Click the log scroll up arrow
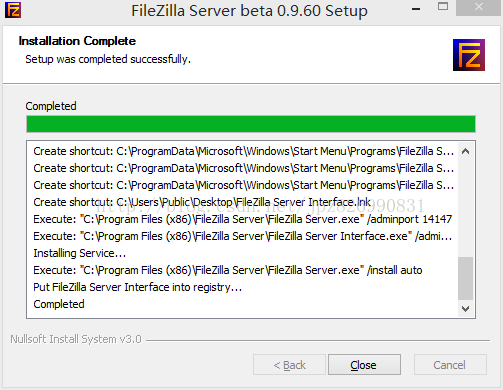503x390 pixels. 466,151
